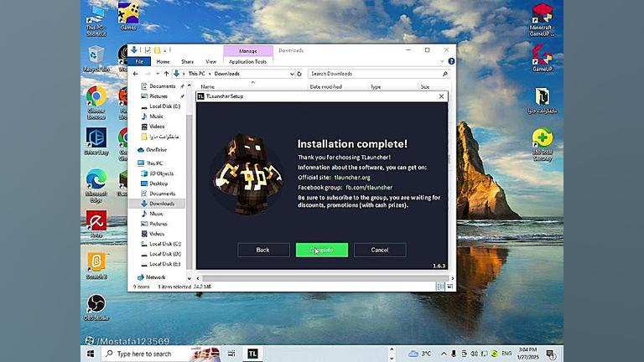Image resolution: width=644 pixels, height=362 pixels.
Task: Open the Application Tools tab
Action: [x=247, y=61]
